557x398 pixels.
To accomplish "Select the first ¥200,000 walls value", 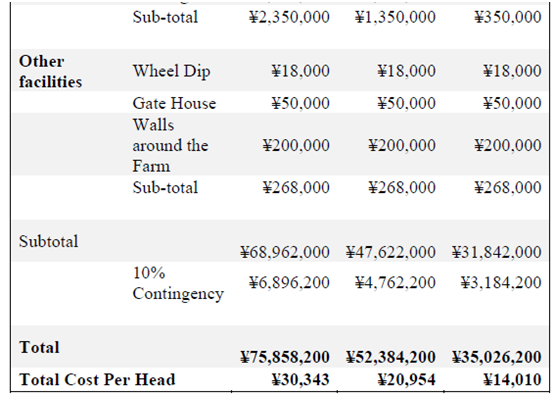I will [296, 145].
